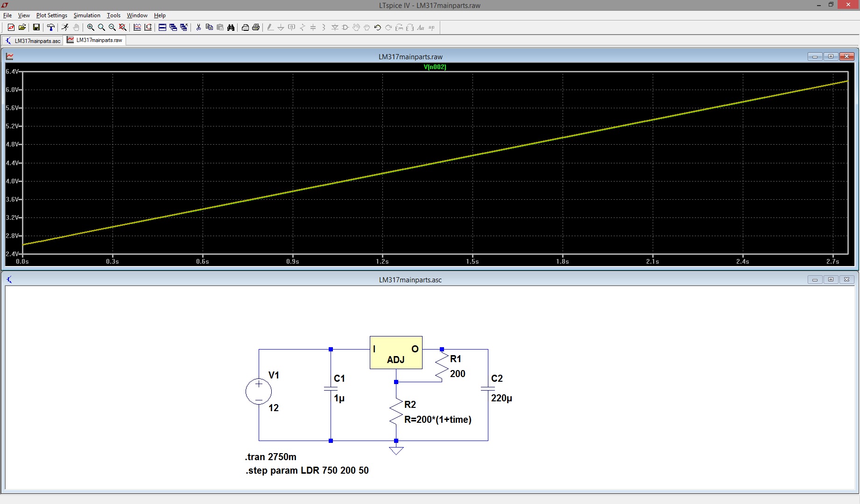This screenshot has width=860, height=504.
Task: Select the copy icon in the toolbar
Action: click(x=209, y=28)
